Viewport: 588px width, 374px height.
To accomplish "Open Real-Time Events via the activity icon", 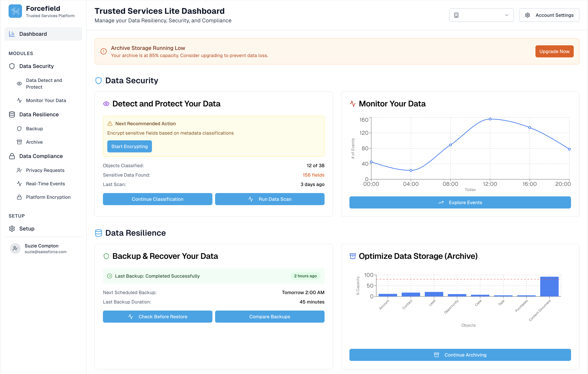I will 19,184.
